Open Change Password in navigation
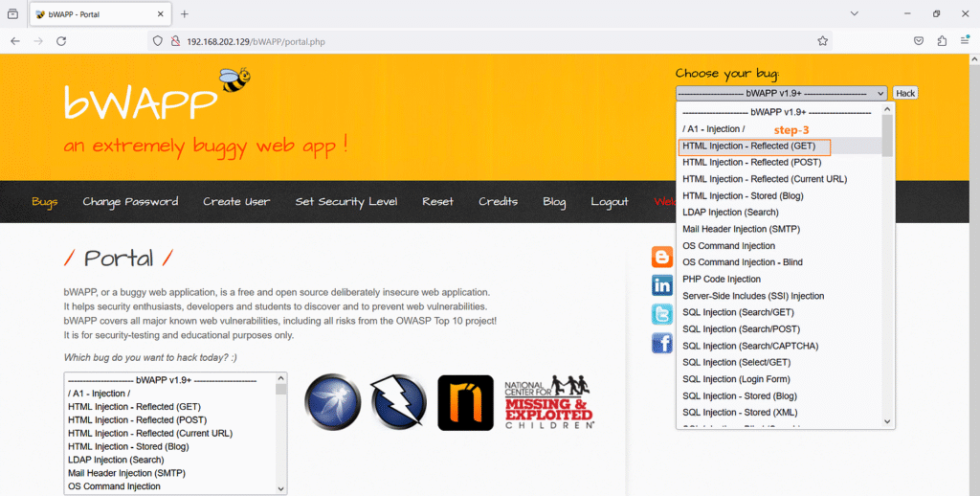This screenshot has width=980, height=496. (x=130, y=201)
